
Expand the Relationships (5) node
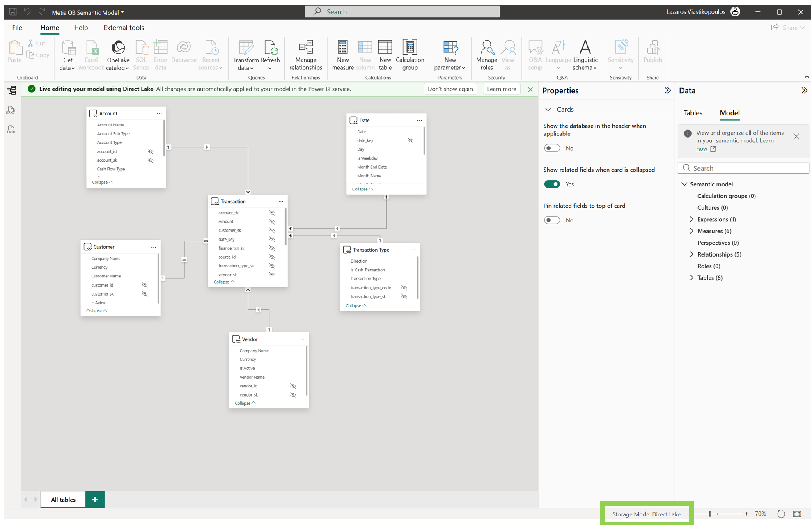pos(692,254)
